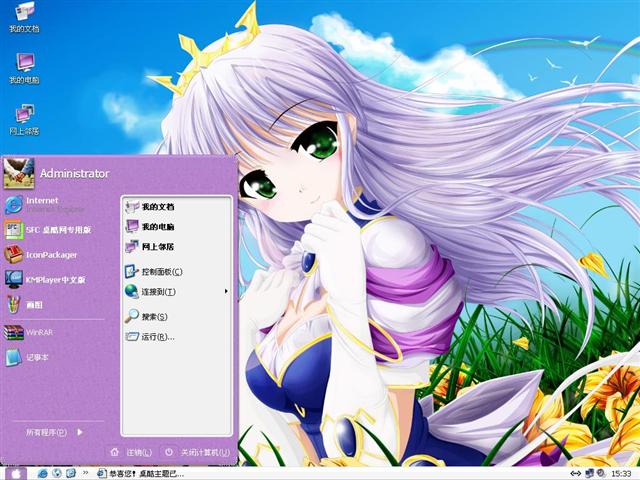640x480 pixels.
Task: Expand quick launch overflow chevron
Action: pos(85,473)
